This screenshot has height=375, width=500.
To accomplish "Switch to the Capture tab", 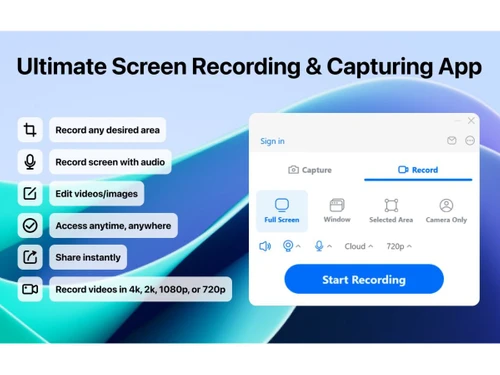I will pyautogui.click(x=310, y=170).
